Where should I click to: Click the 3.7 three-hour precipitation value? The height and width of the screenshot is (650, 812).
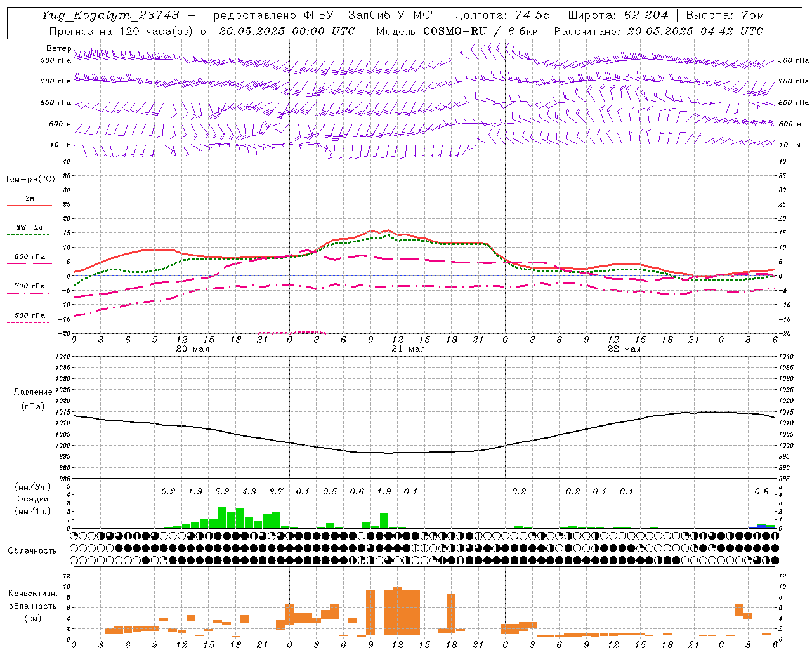coord(276,491)
